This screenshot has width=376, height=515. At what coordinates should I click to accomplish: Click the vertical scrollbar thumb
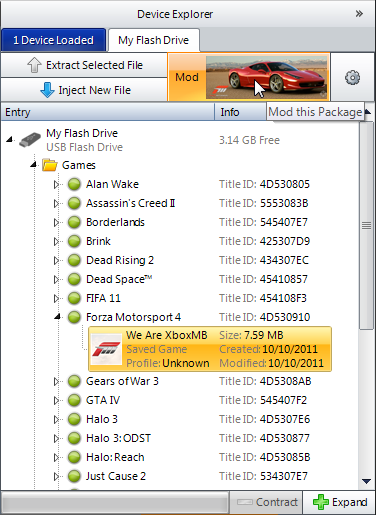(x=366, y=226)
